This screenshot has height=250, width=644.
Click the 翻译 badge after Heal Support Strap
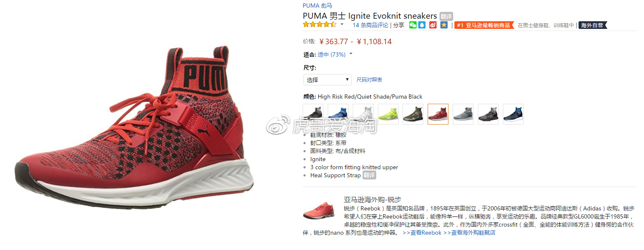coord(369,175)
